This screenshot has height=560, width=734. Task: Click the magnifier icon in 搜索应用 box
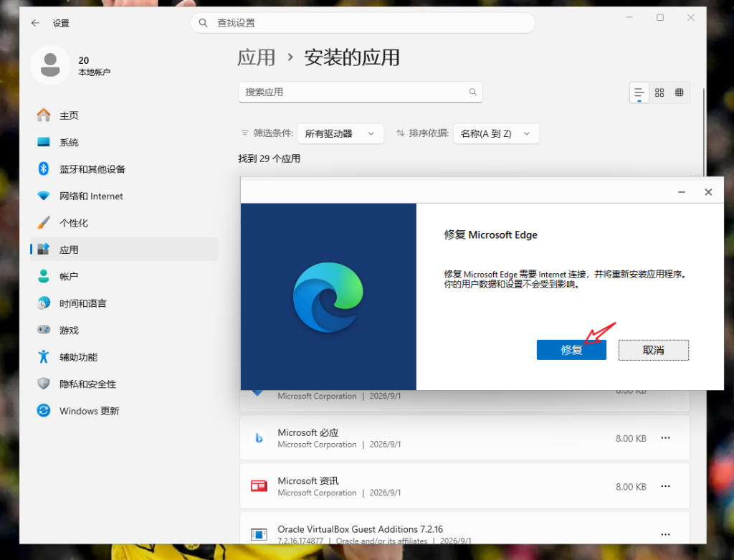pyautogui.click(x=473, y=92)
